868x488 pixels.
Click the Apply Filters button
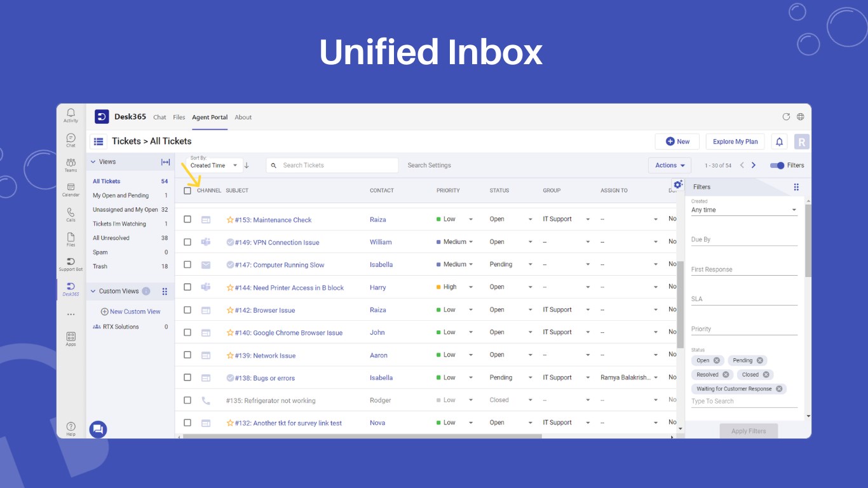point(749,431)
